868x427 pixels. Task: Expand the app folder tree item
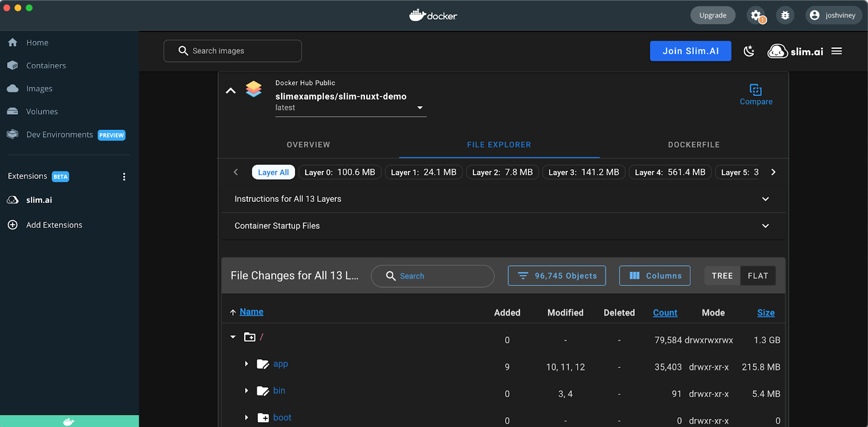click(x=246, y=364)
